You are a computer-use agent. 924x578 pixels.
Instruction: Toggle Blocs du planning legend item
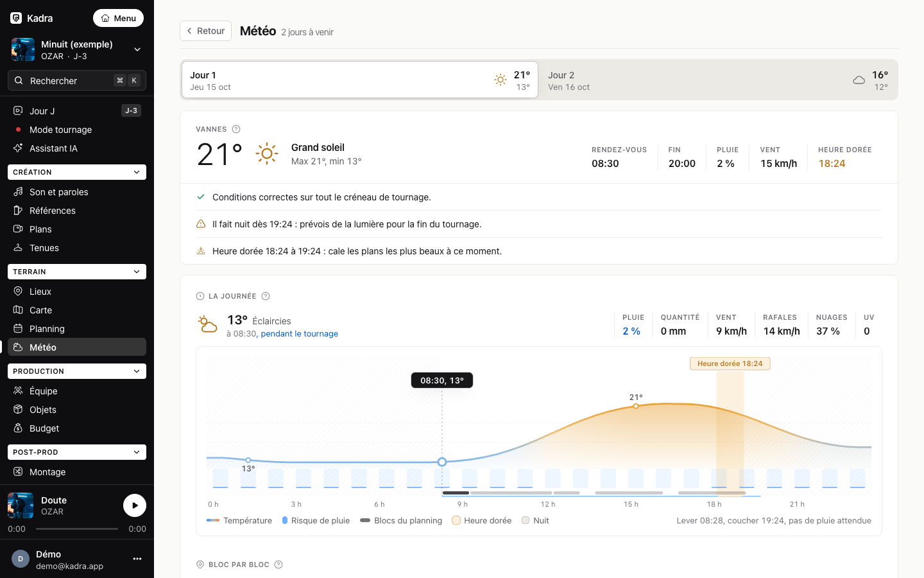(x=401, y=520)
